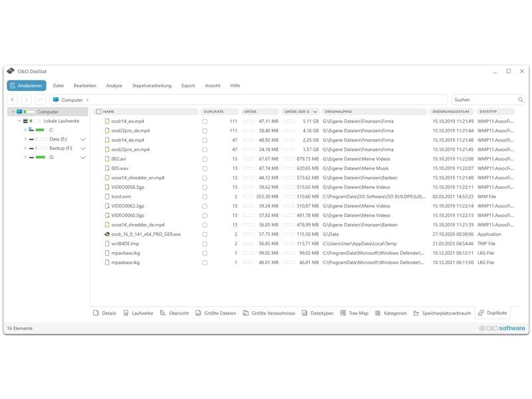
Task: Open the Export menu
Action: (188, 86)
